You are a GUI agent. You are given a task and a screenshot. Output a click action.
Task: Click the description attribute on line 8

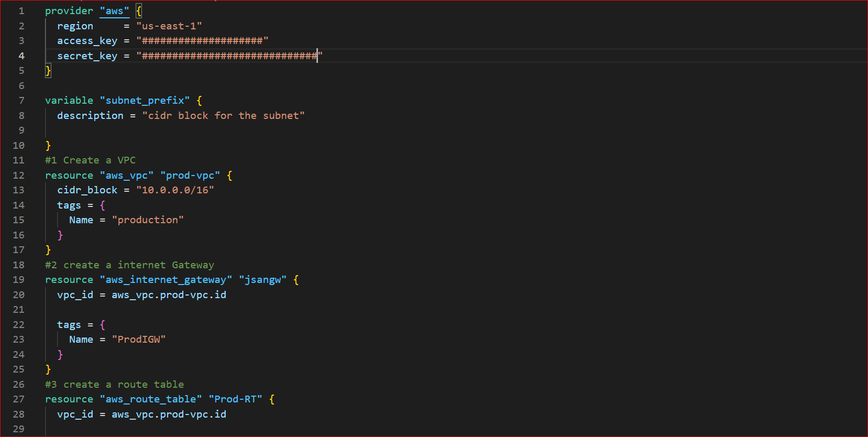tap(91, 115)
